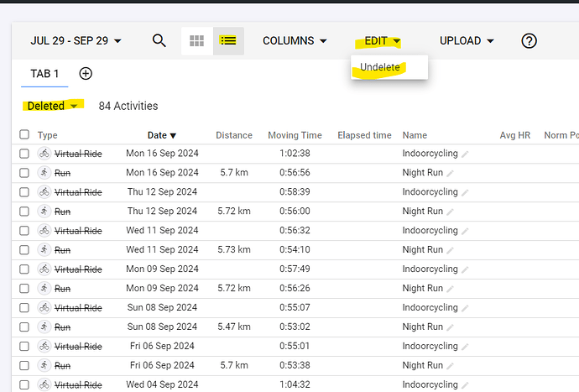This screenshot has height=392, width=579.
Task: Open the UPLOAD dropdown
Action: pyautogui.click(x=467, y=40)
